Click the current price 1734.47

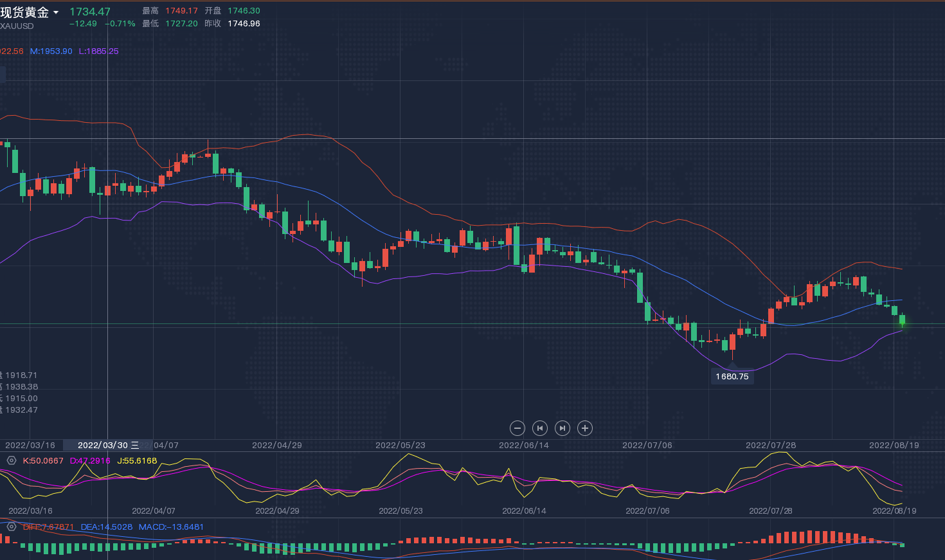point(90,12)
